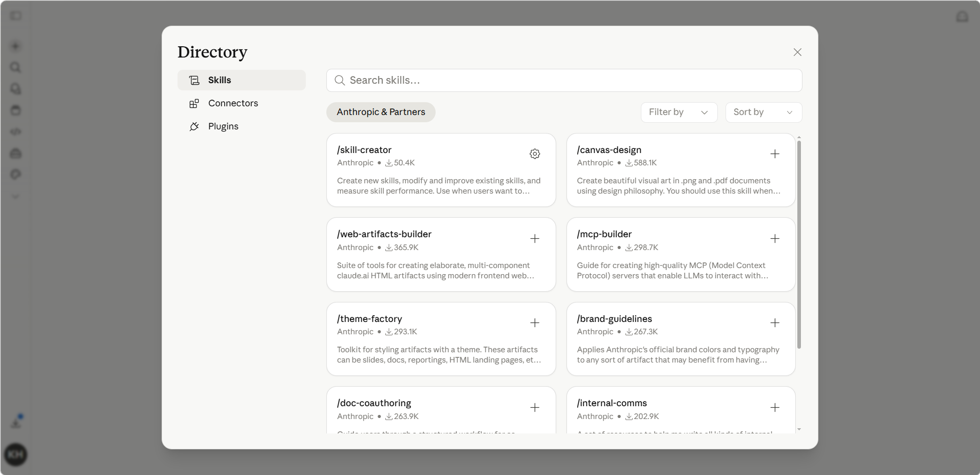Click description "Suite of tools for creating elaborate…"
The image size is (980, 475).
tap(436, 271)
